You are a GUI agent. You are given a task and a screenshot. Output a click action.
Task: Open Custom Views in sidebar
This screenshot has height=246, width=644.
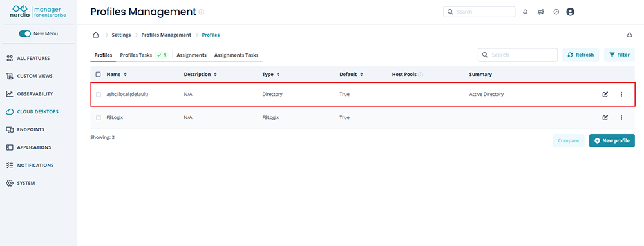[x=29, y=76]
